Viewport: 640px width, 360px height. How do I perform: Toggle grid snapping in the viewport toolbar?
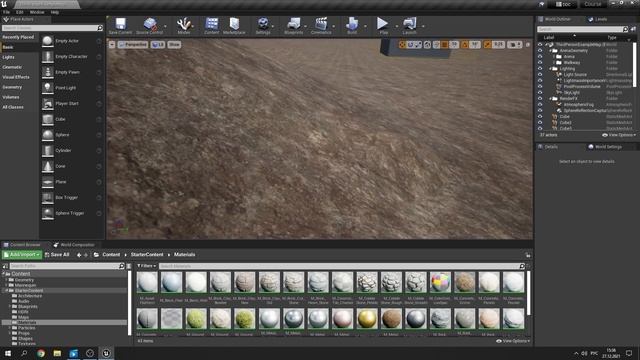click(x=445, y=44)
